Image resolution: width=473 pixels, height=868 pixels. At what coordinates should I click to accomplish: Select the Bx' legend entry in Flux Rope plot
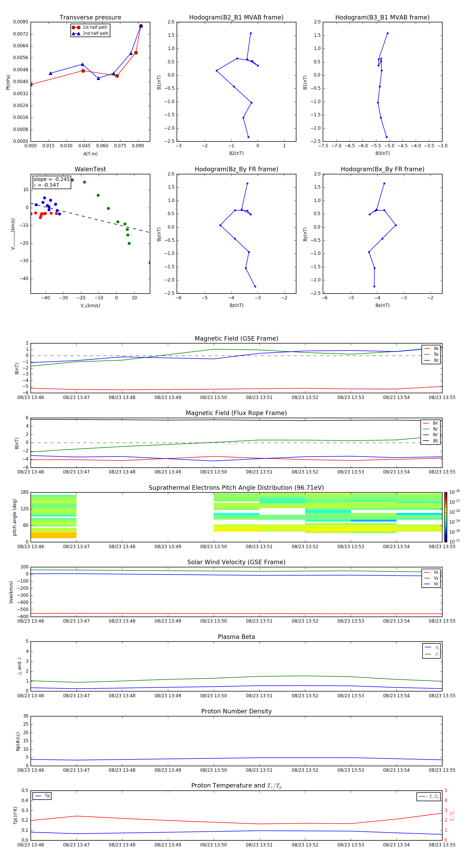tap(431, 423)
